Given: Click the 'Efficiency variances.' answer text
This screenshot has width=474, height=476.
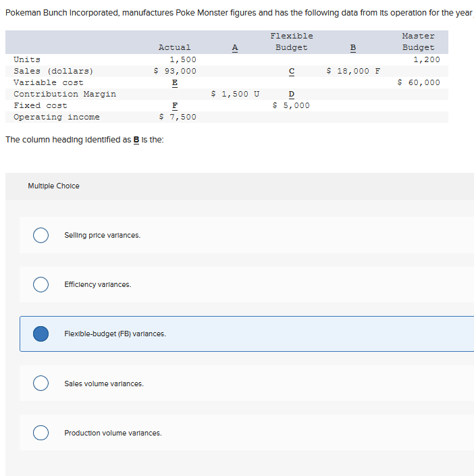Looking at the screenshot, I should [98, 284].
